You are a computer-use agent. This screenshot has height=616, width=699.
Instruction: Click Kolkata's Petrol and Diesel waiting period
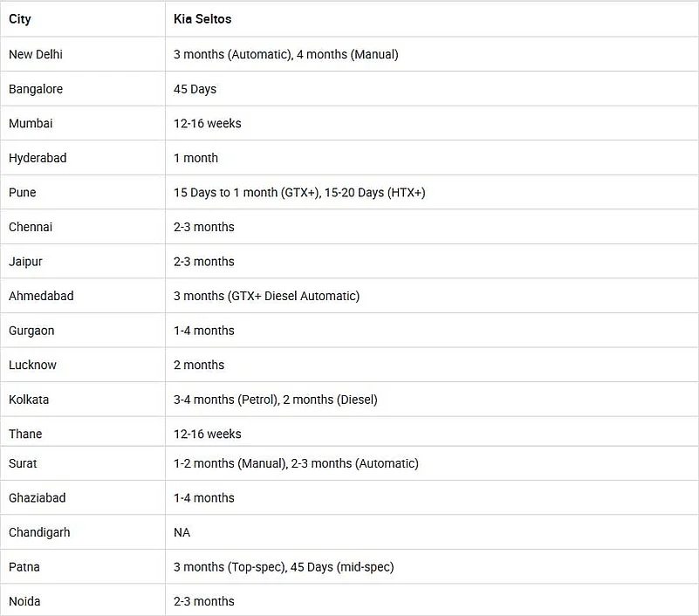275,400
